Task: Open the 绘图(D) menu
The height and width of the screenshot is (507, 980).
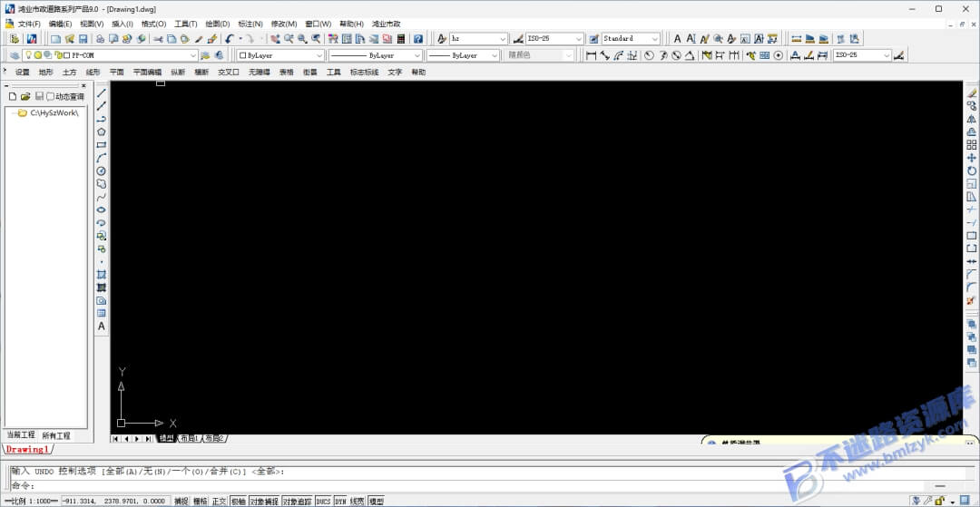Action: pos(218,24)
